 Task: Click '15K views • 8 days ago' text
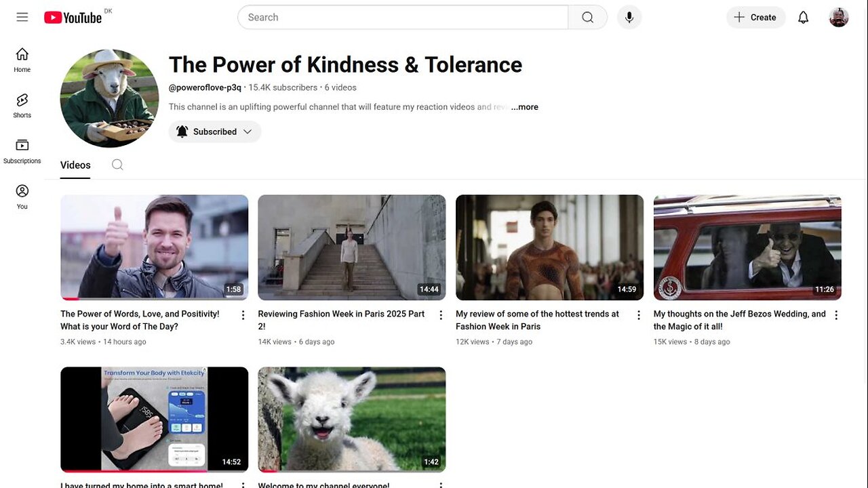click(x=692, y=342)
